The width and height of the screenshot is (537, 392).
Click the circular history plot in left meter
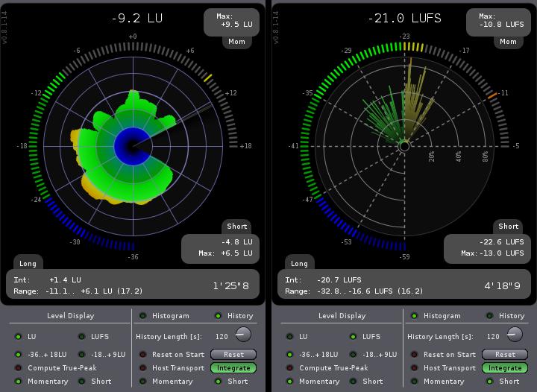[134, 146]
